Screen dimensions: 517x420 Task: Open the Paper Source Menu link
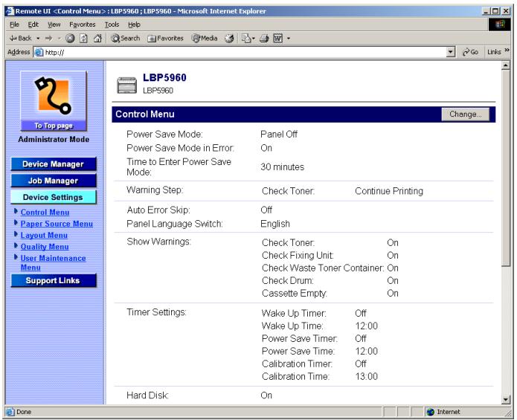tap(57, 224)
